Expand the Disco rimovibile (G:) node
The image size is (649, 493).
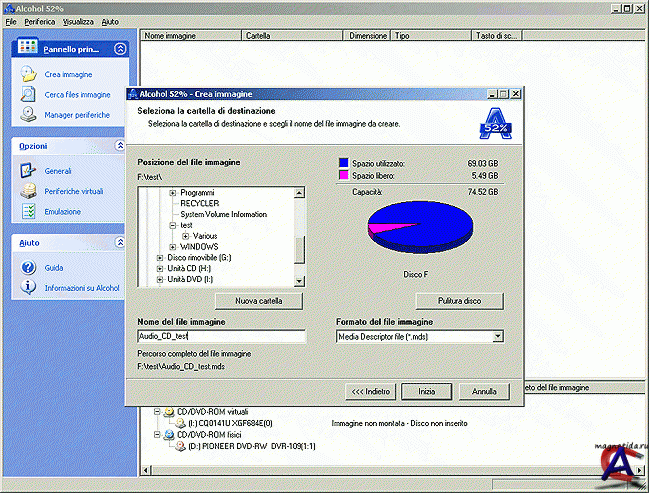click(x=160, y=258)
